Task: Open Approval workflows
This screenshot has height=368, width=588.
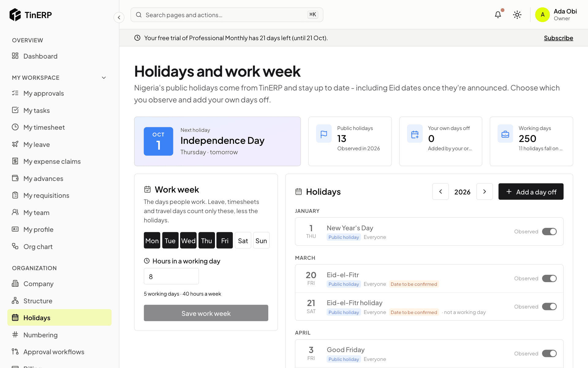Action: point(59,352)
